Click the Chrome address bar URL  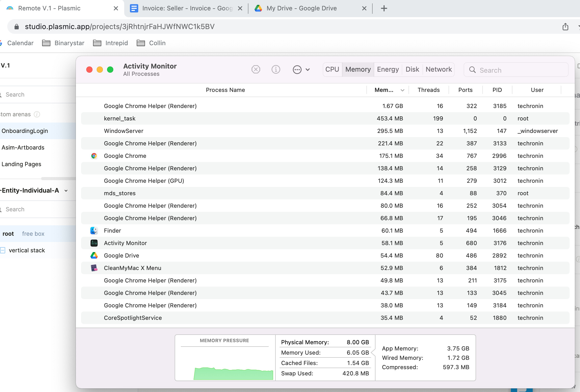tap(120, 26)
